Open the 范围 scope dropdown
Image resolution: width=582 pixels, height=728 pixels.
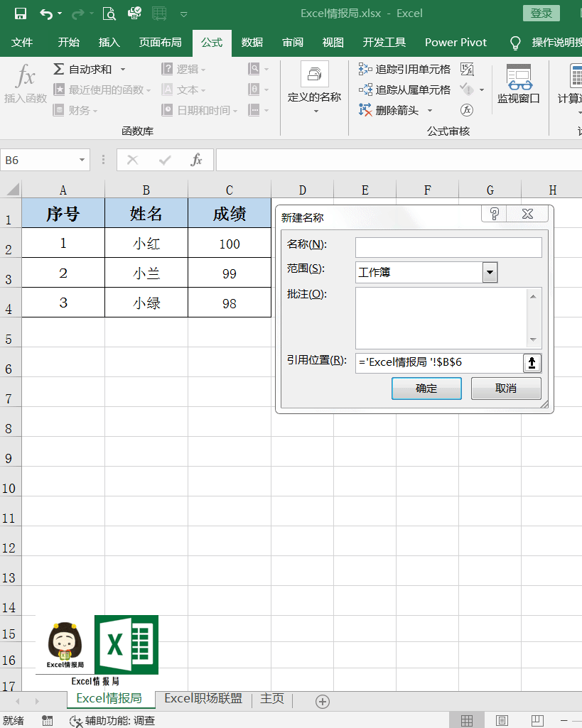click(490, 272)
